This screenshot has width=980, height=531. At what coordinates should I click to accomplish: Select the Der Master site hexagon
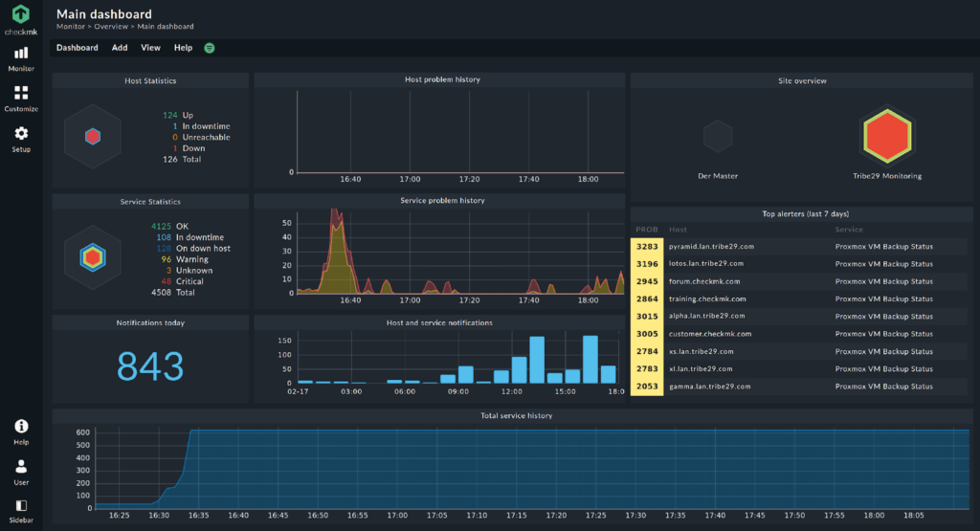click(718, 136)
